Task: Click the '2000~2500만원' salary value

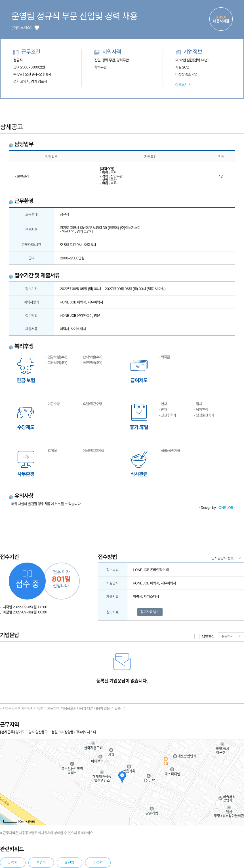Action: tap(72, 258)
